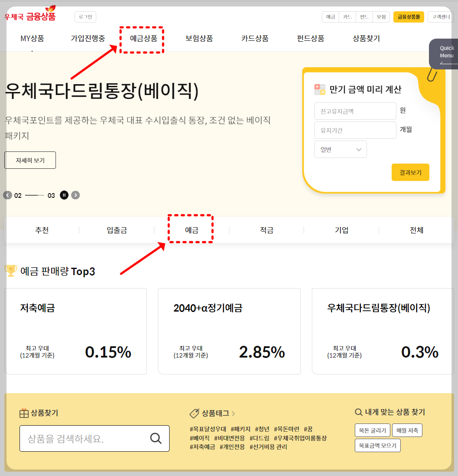Open the 상품찾기 menu

366,39
